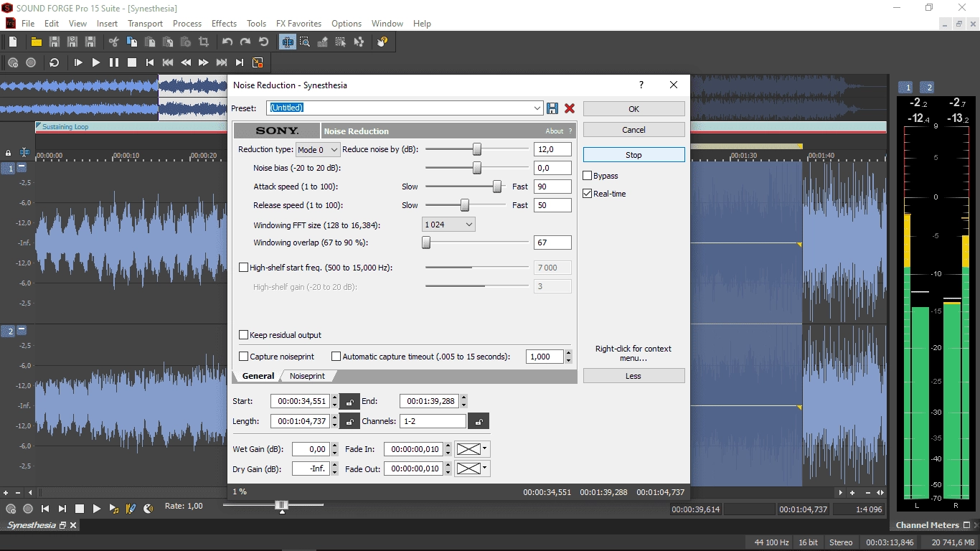Toggle Loop Playback in transport toolbar

click(54, 62)
